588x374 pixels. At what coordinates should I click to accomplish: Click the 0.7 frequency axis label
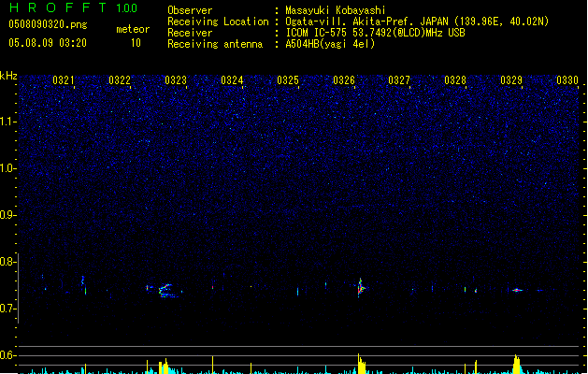pos(7,309)
